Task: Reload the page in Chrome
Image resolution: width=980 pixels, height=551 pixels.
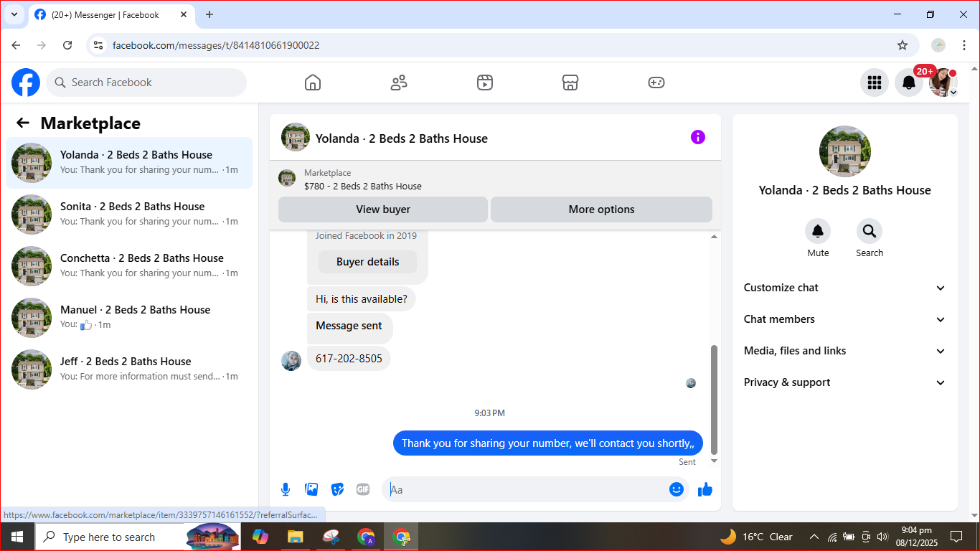Action: pyautogui.click(x=67, y=45)
